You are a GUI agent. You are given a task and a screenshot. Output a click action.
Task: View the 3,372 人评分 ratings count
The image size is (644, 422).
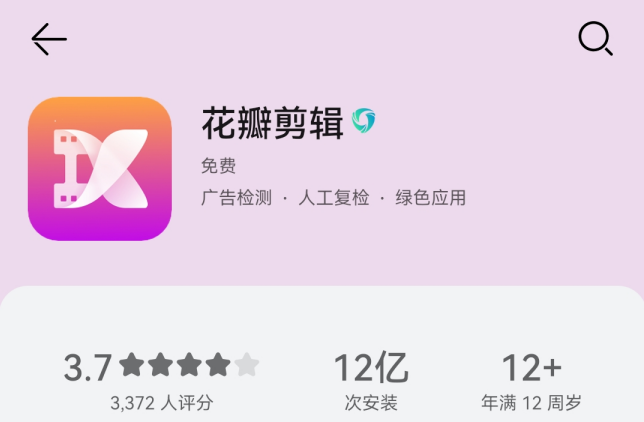(x=162, y=403)
